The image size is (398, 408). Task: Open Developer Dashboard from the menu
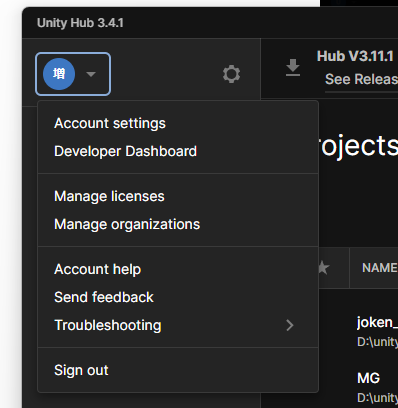pyautogui.click(x=178, y=151)
